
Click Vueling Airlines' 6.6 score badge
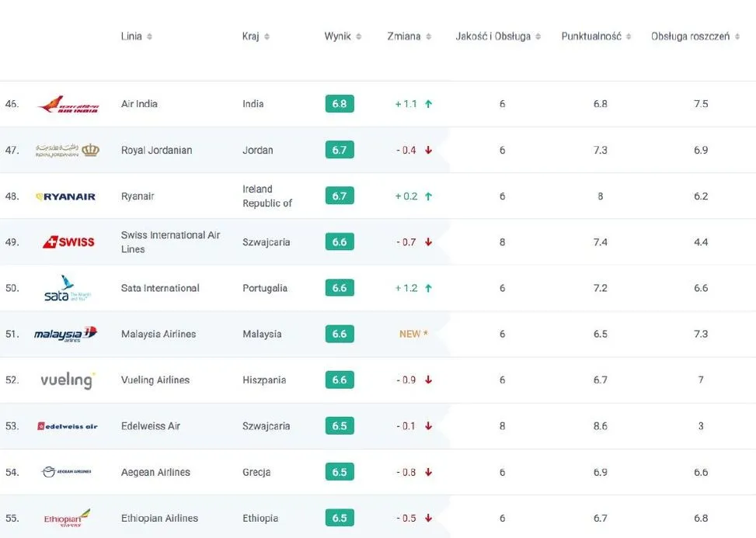[340, 380]
